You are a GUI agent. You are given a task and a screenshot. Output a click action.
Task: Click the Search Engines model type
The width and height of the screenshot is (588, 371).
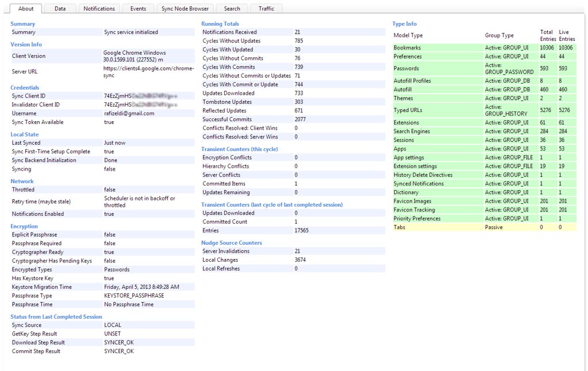pyautogui.click(x=412, y=132)
